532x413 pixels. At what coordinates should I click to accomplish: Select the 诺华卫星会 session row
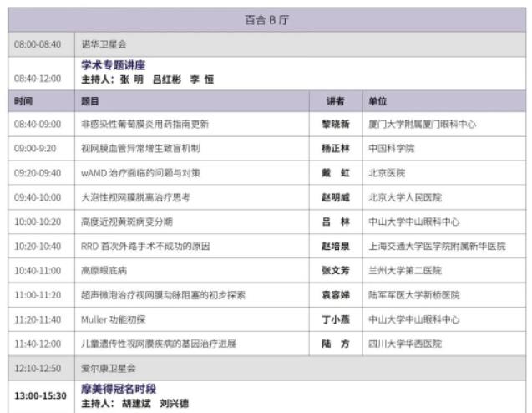click(104, 44)
